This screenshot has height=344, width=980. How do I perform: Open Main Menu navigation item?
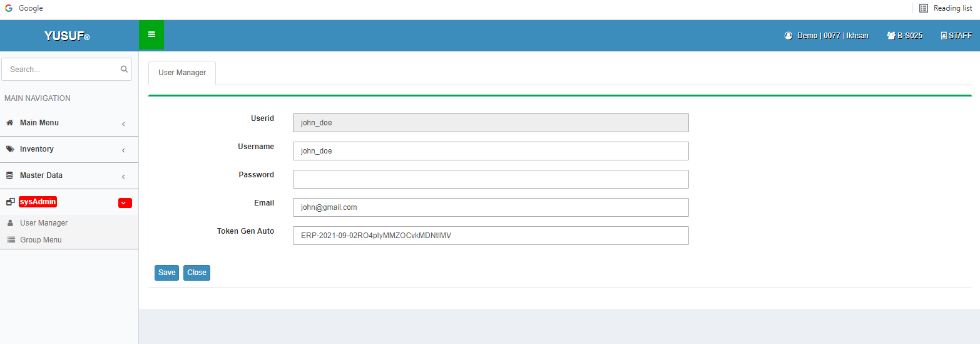[69, 123]
